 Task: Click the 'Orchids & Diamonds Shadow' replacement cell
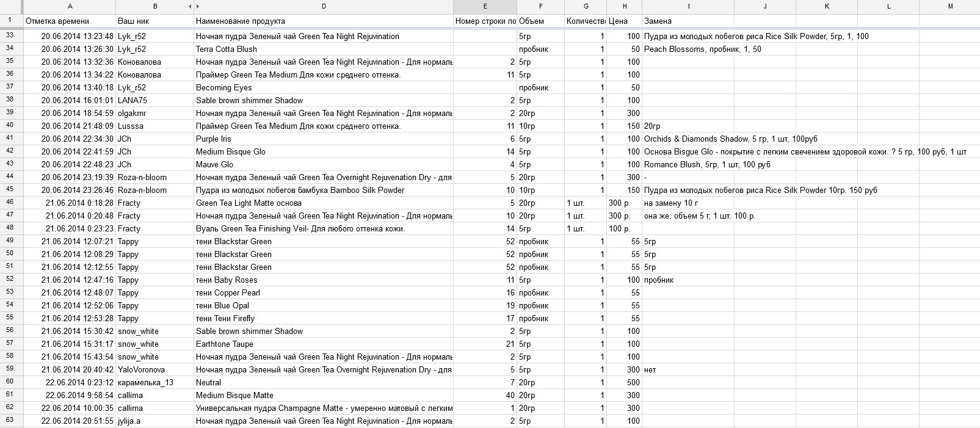pyautogui.click(x=688, y=139)
